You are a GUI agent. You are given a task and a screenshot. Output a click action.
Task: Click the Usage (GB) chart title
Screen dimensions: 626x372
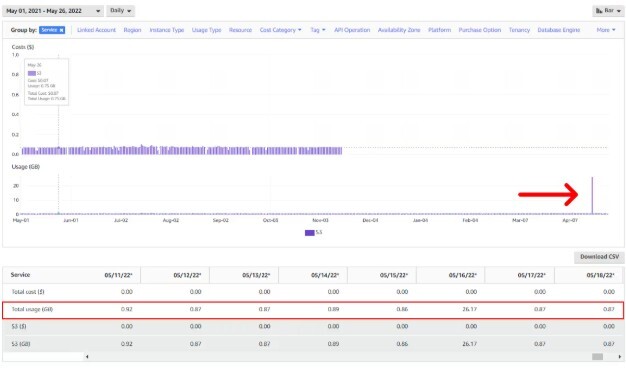pyautogui.click(x=26, y=167)
